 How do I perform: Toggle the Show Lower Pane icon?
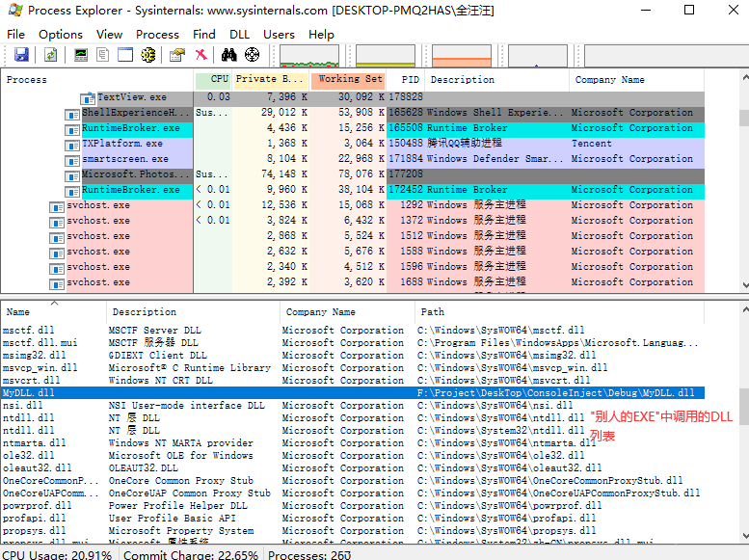coord(125,55)
